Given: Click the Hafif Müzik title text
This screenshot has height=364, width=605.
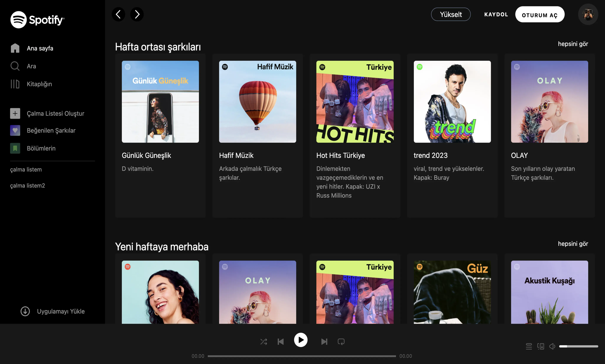Looking at the screenshot, I should [236, 156].
